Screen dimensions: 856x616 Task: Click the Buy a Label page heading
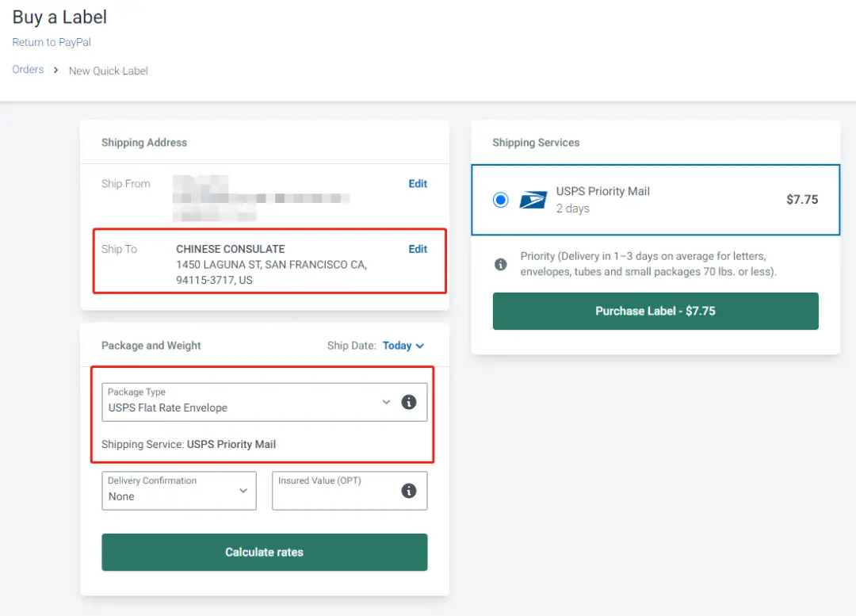pos(59,17)
